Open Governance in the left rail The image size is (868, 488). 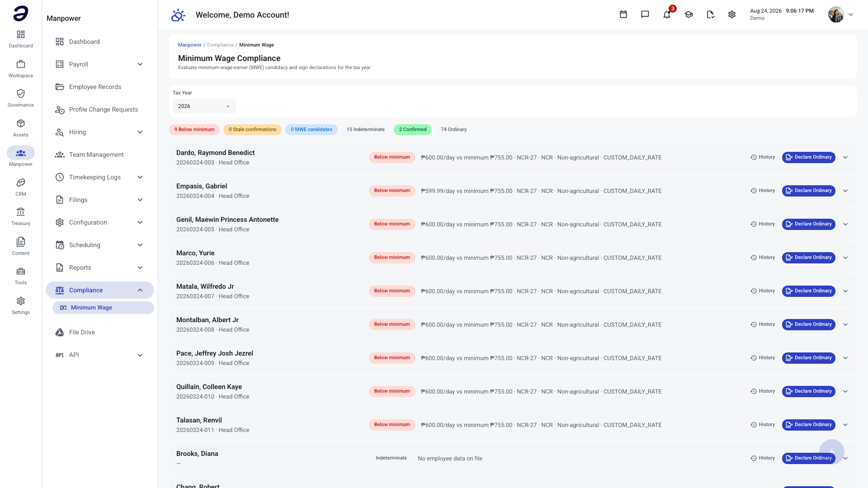[21, 98]
